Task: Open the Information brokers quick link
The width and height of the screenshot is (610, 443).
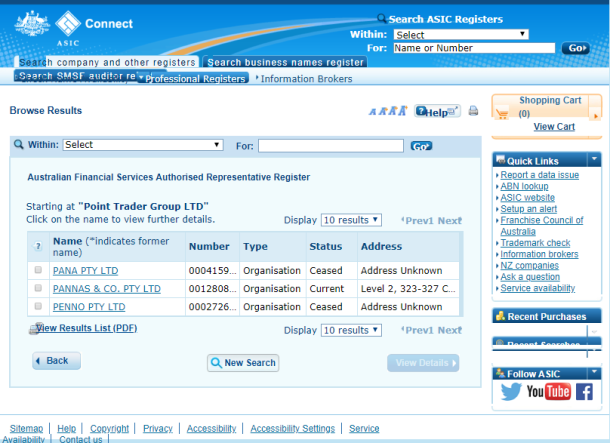Action: [x=539, y=254]
